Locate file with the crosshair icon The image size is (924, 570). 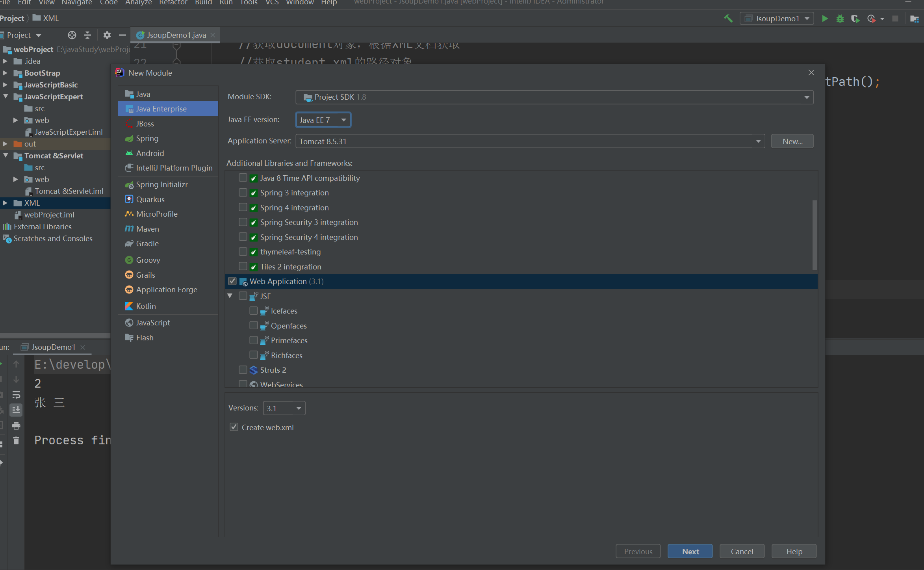point(72,35)
